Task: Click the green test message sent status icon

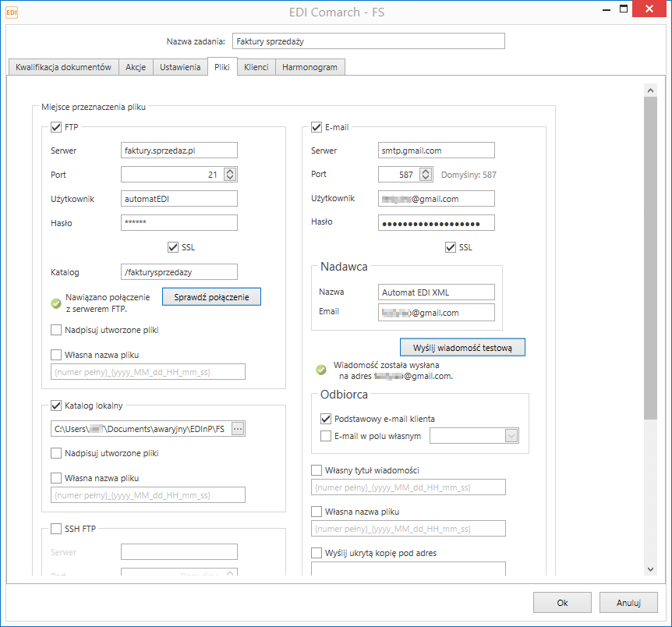Action: point(321,370)
